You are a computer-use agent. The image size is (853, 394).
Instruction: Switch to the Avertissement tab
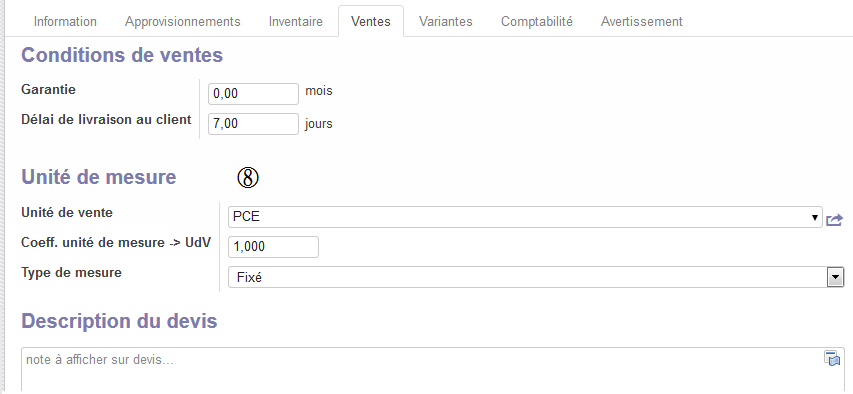coord(642,21)
